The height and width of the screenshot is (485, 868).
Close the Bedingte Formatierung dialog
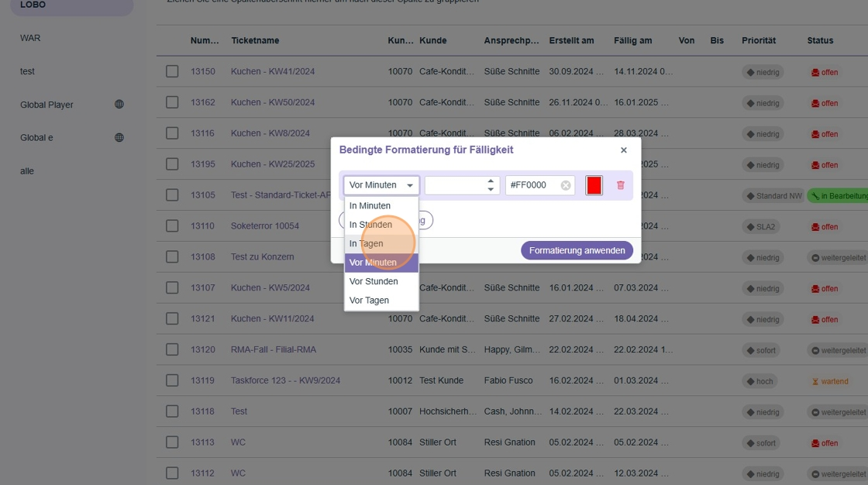point(624,150)
